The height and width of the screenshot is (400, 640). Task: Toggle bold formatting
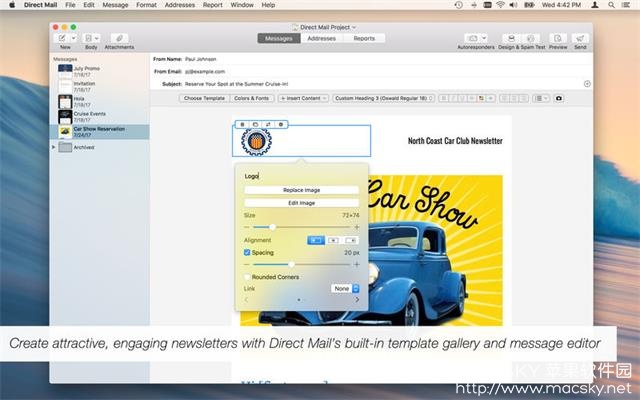[444, 98]
